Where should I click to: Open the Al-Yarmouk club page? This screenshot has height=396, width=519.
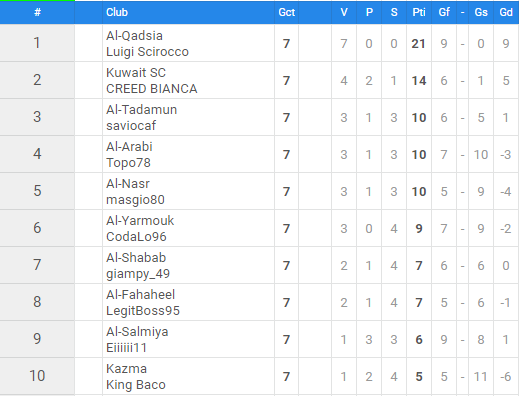click(140, 221)
